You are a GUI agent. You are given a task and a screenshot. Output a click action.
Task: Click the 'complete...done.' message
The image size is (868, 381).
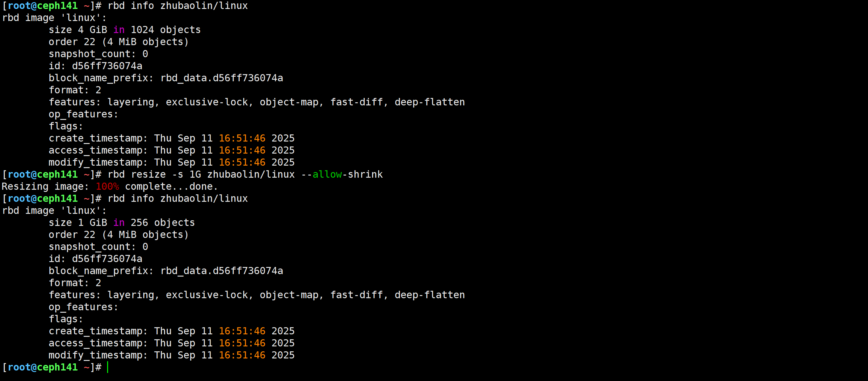click(x=171, y=186)
